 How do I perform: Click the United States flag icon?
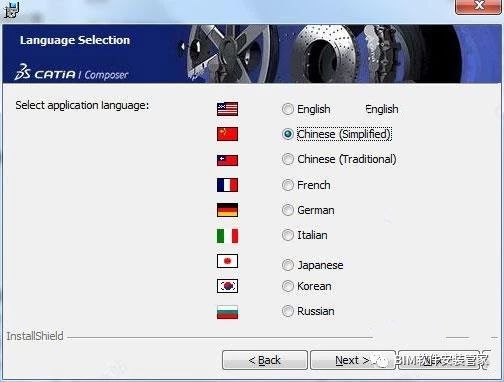(227, 109)
